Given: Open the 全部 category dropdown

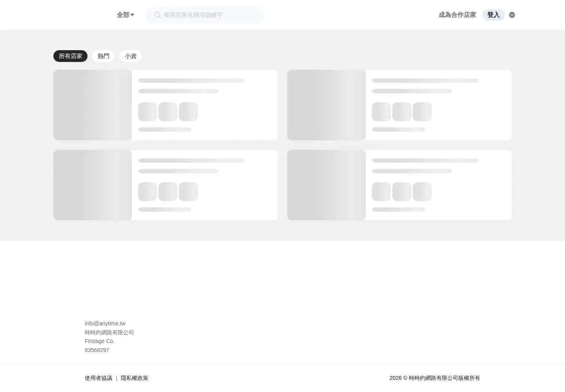Looking at the screenshot, I should pos(125,15).
